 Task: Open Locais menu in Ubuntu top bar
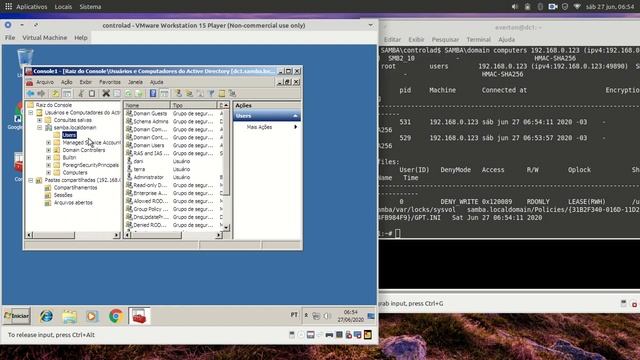pos(63,7)
